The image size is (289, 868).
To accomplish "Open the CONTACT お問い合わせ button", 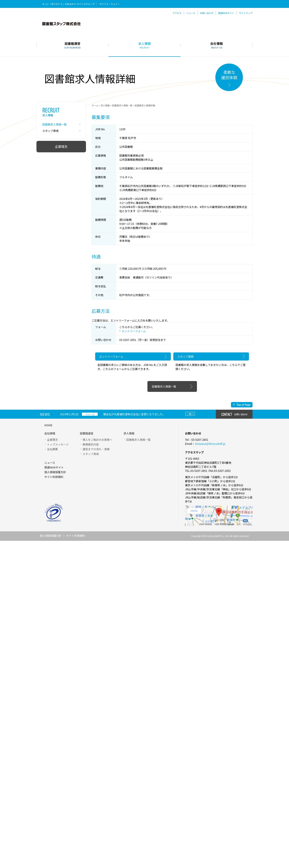I will 234,414.
